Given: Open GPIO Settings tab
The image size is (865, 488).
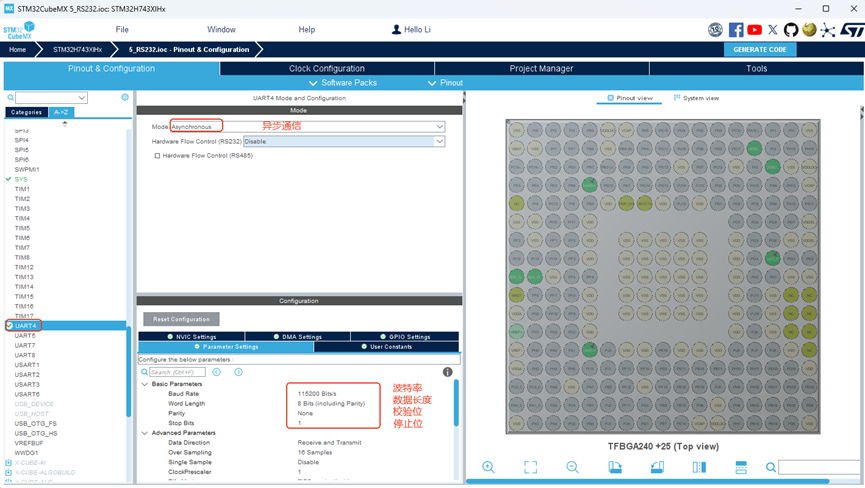Looking at the screenshot, I should coord(404,336).
